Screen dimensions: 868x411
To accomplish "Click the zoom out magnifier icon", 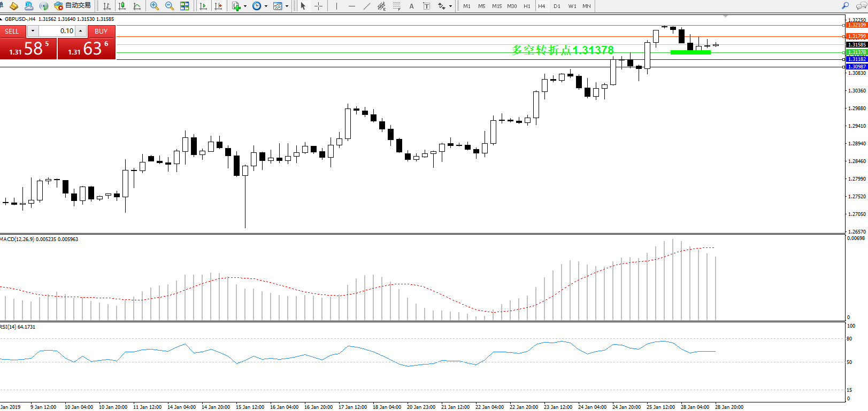I will coord(170,6).
